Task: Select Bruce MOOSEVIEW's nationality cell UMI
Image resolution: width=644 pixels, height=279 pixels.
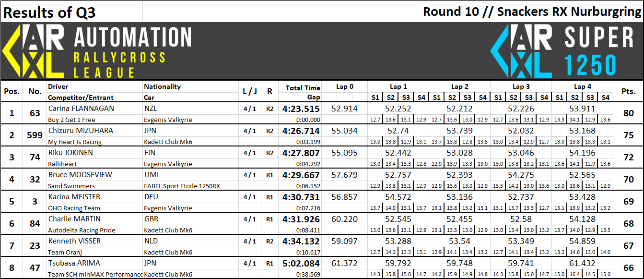Action: point(152,175)
